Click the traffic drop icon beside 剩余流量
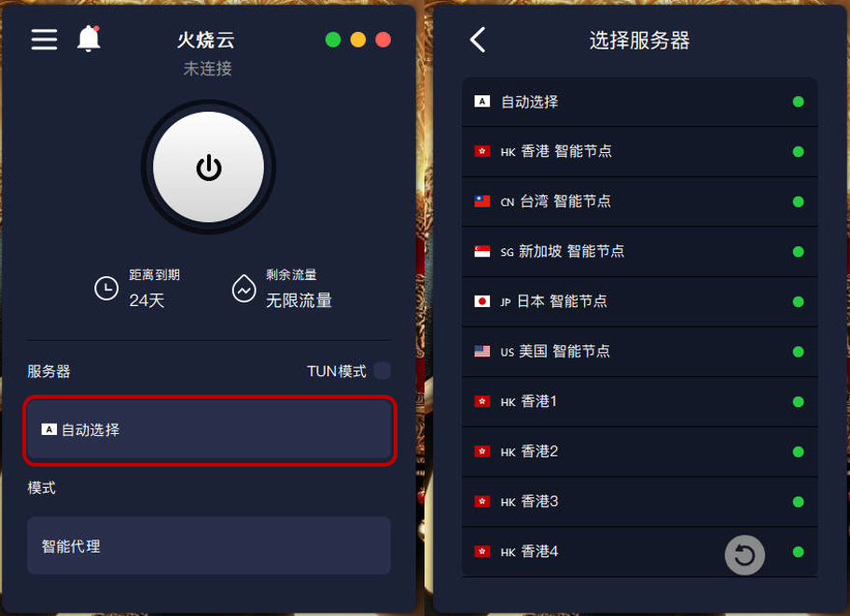This screenshot has width=850, height=616. 244,288
